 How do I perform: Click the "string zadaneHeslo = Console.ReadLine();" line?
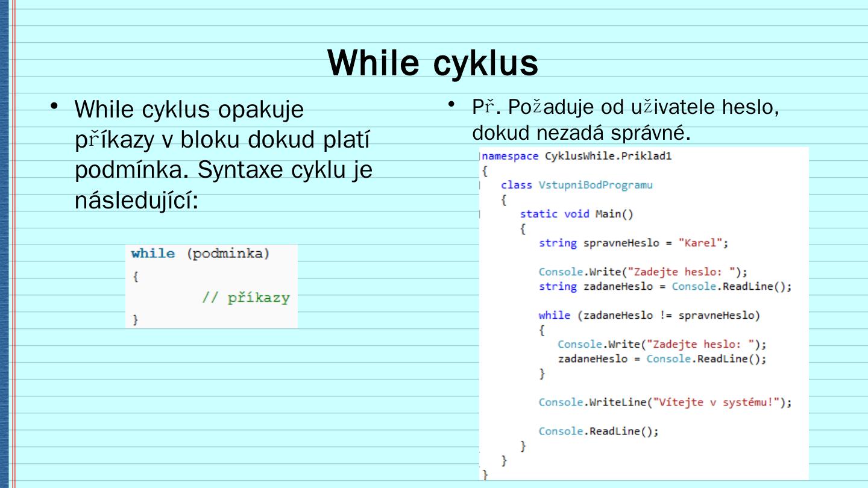click(x=665, y=287)
